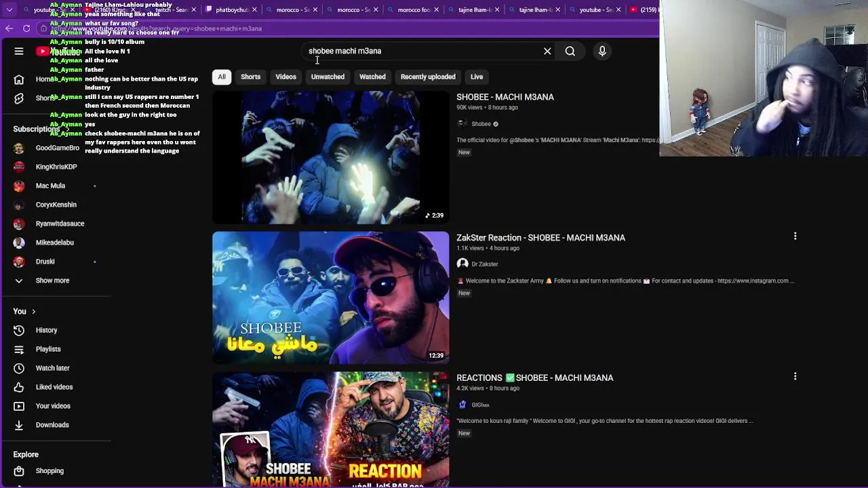Select the Watched filter chip
This screenshot has width=868, height=488.
click(372, 77)
